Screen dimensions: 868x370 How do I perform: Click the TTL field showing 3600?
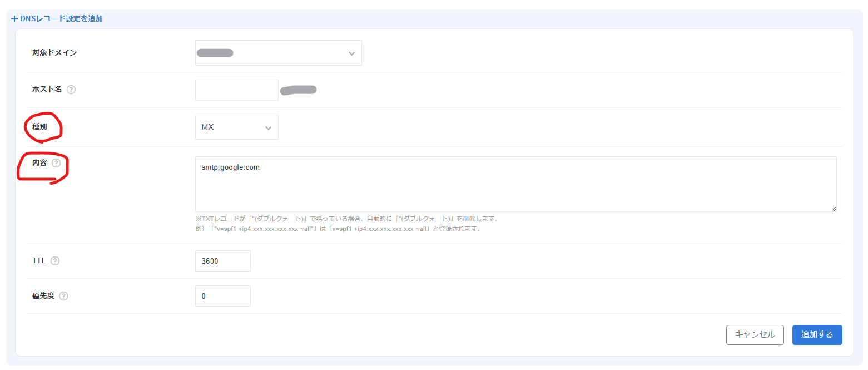pos(223,261)
